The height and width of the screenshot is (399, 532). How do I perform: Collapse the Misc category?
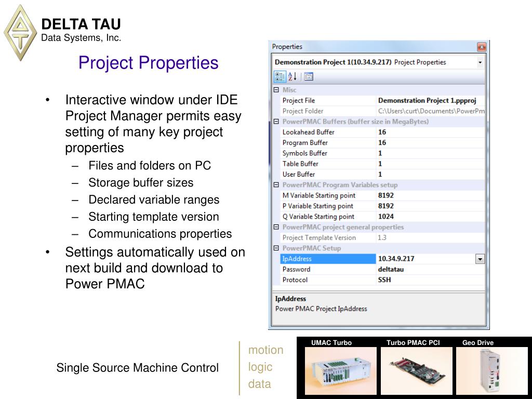click(276, 90)
